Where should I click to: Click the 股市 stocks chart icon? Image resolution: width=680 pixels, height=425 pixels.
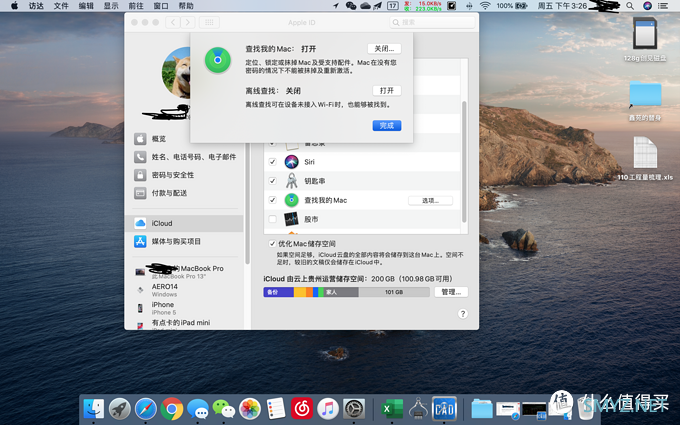pyautogui.click(x=291, y=219)
